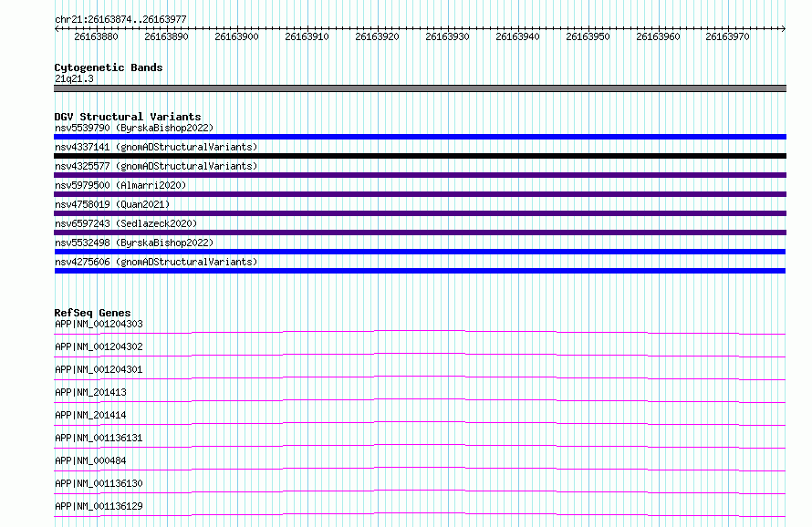Click ruler position 26163970

click(727, 36)
